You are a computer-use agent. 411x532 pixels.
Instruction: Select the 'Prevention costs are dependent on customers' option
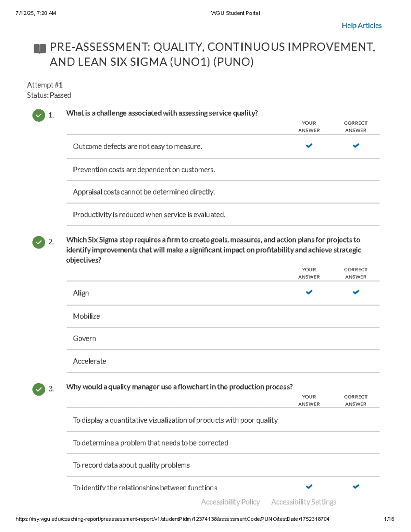pos(144,170)
